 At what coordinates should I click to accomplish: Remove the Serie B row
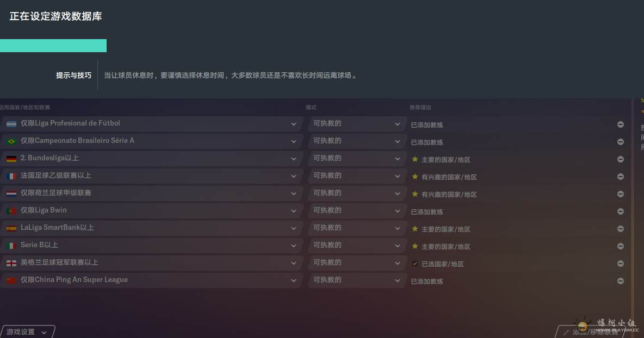pos(620,246)
